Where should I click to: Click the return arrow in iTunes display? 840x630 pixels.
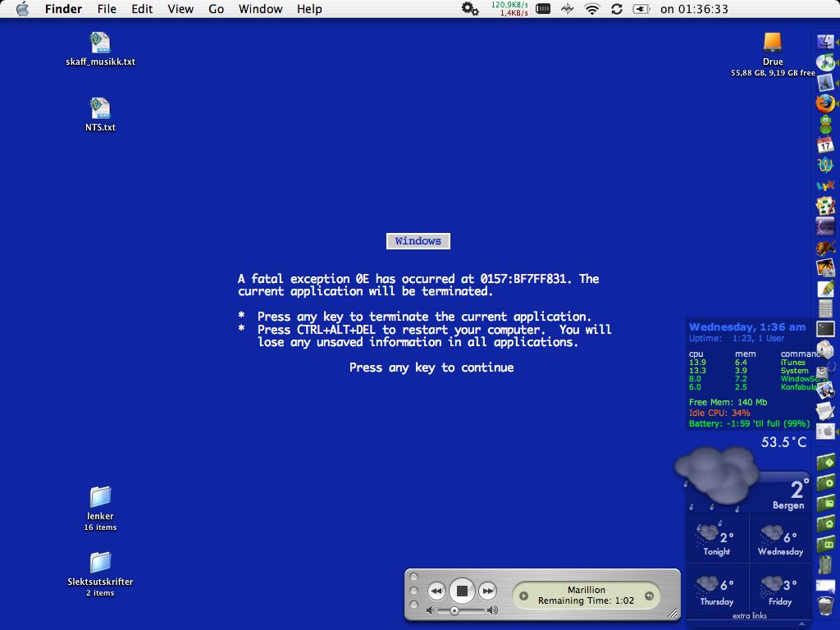tap(650, 596)
